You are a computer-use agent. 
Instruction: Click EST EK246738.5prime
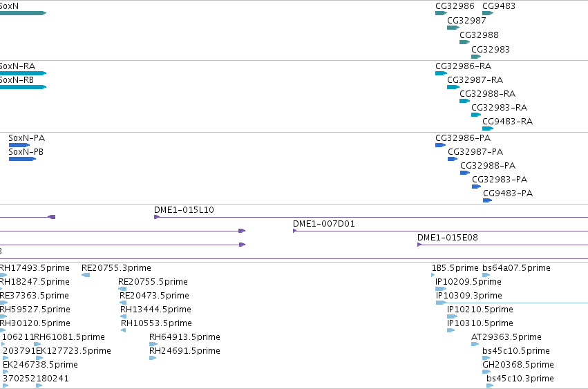(40, 365)
